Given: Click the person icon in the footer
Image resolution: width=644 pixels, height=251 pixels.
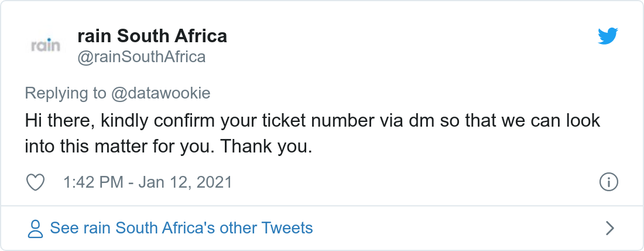Looking at the screenshot, I should pos(36,228).
